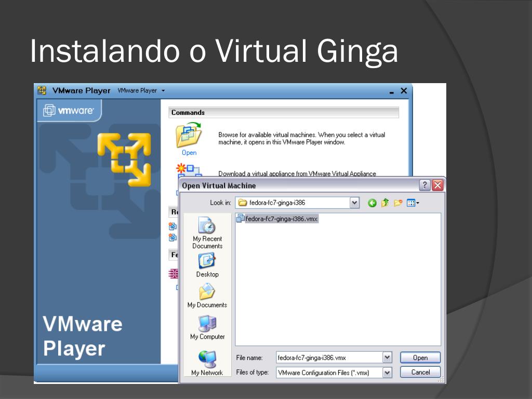Viewport: 532px width, 399px height.
Task: Expand the File name dropdown arrow
Action: click(387, 357)
